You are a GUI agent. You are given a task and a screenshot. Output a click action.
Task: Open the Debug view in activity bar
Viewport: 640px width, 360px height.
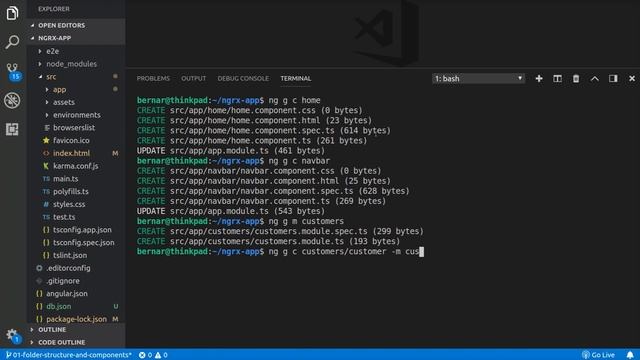(x=12, y=100)
